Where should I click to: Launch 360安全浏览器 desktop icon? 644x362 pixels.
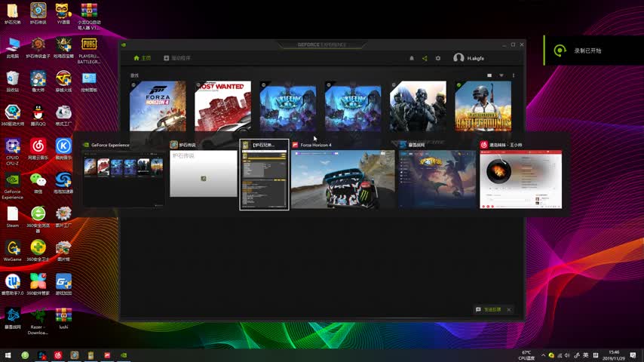[38, 219]
